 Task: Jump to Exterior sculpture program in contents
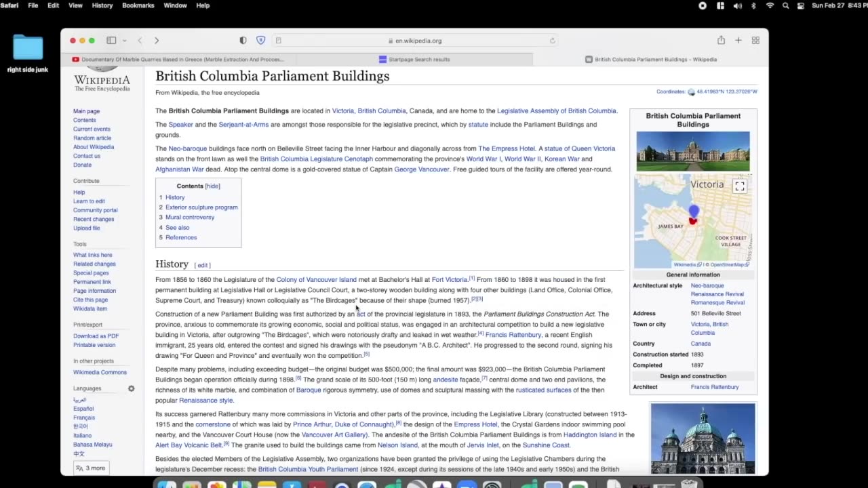click(x=201, y=207)
